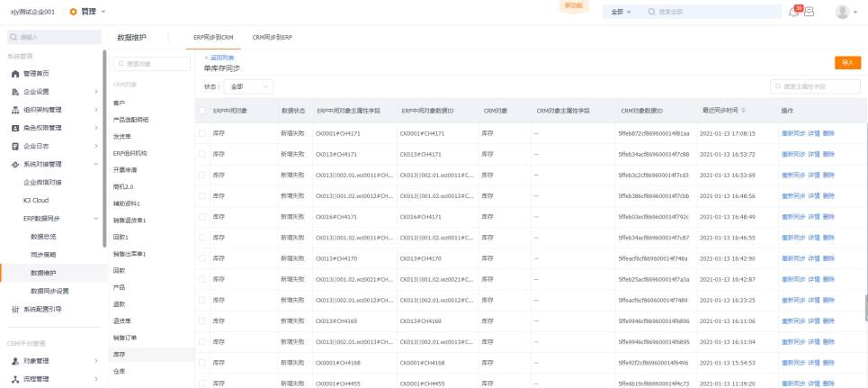Click 删除 for row synced 16:53:69
868x388 pixels.
pos(828,176)
